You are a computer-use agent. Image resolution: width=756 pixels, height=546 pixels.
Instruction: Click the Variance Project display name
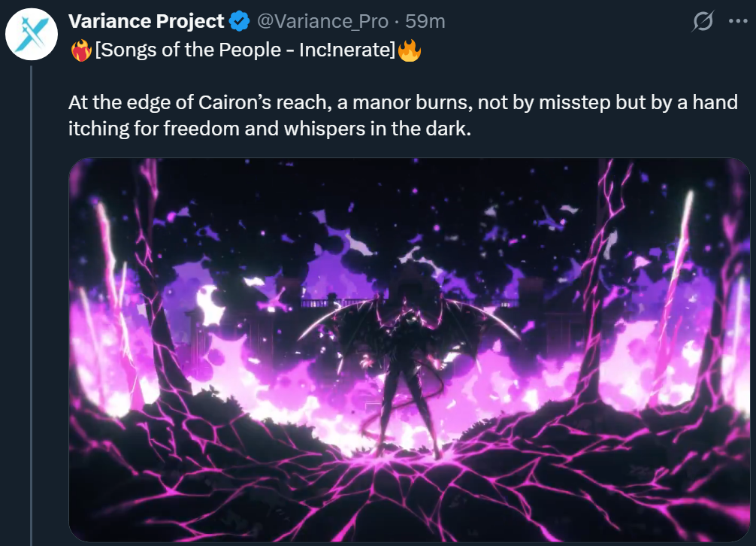point(147,22)
